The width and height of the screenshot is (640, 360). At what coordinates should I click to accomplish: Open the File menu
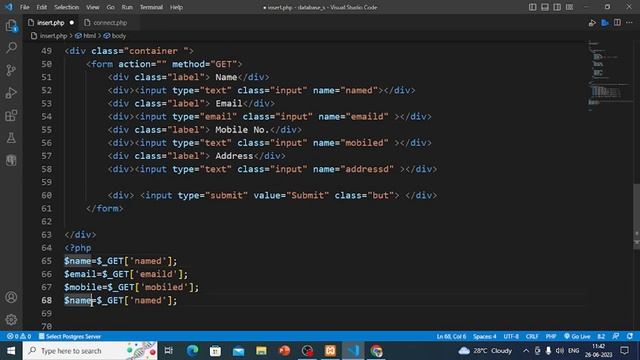(24, 7)
